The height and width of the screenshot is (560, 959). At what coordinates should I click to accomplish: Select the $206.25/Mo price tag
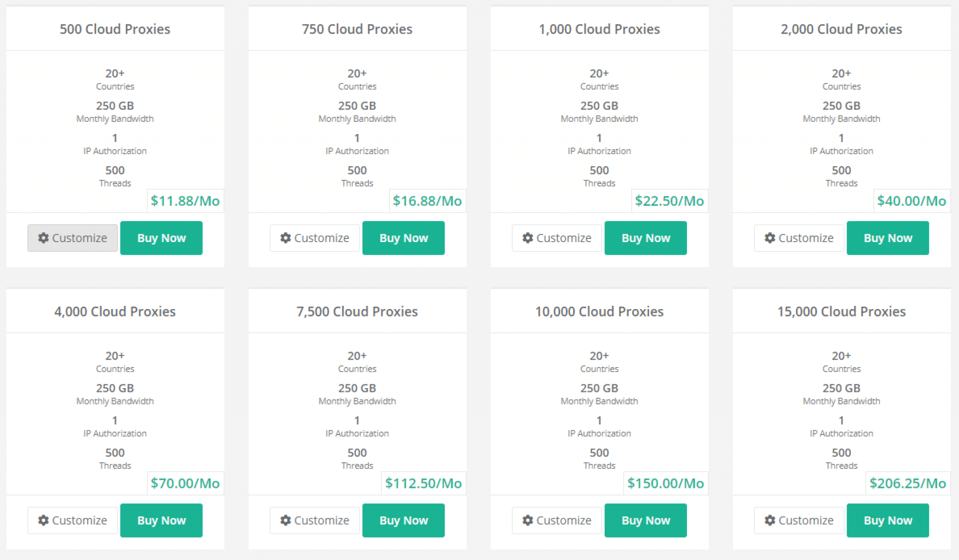pyautogui.click(x=908, y=483)
